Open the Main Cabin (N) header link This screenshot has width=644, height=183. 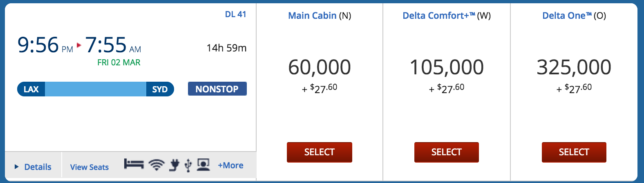point(320,16)
